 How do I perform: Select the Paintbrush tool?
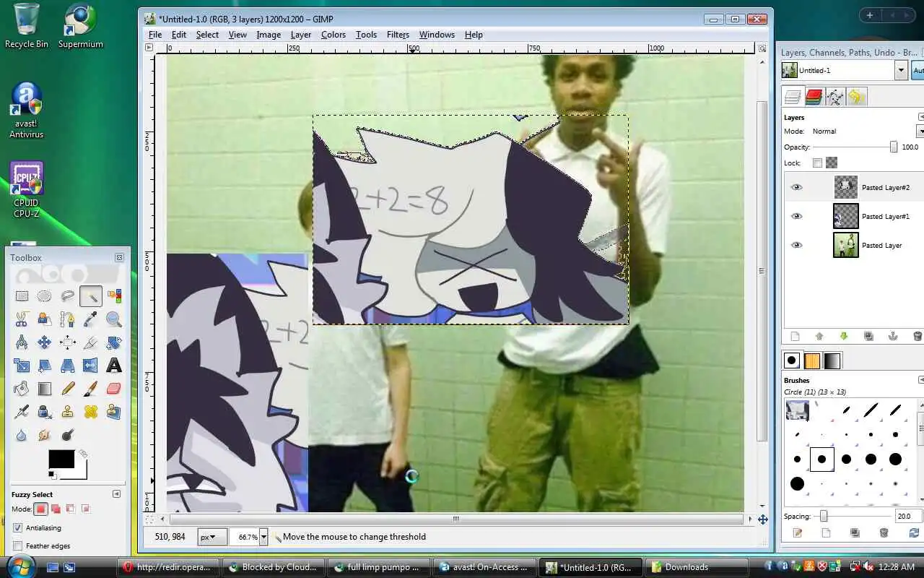click(x=91, y=389)
